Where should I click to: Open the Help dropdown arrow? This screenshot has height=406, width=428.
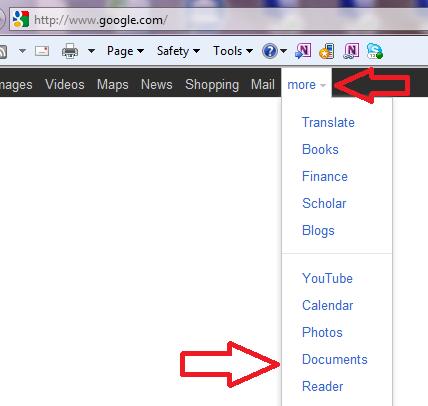[x=283, y=51]
